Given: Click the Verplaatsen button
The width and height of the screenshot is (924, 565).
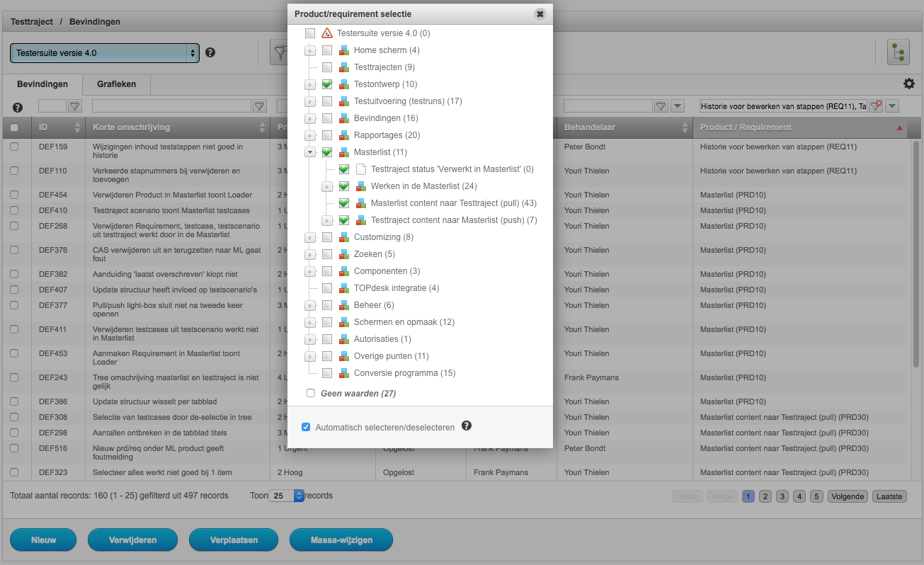Looking at the screenshot, I should [234, 540].
